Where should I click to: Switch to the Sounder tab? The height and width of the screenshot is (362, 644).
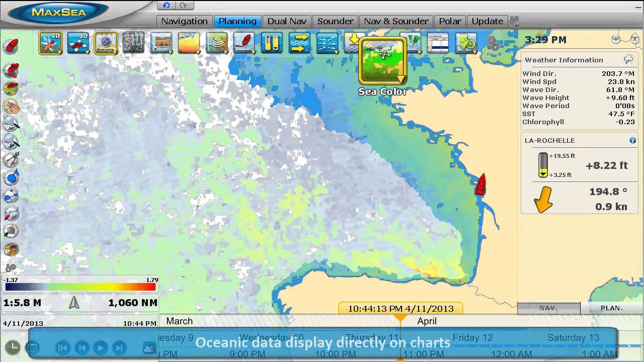335,21
